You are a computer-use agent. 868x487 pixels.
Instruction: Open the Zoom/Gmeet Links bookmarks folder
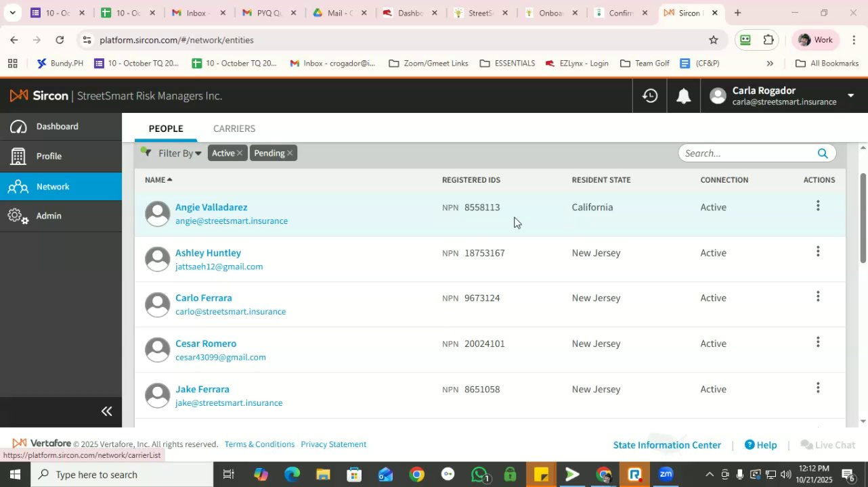tap(428, 64)
